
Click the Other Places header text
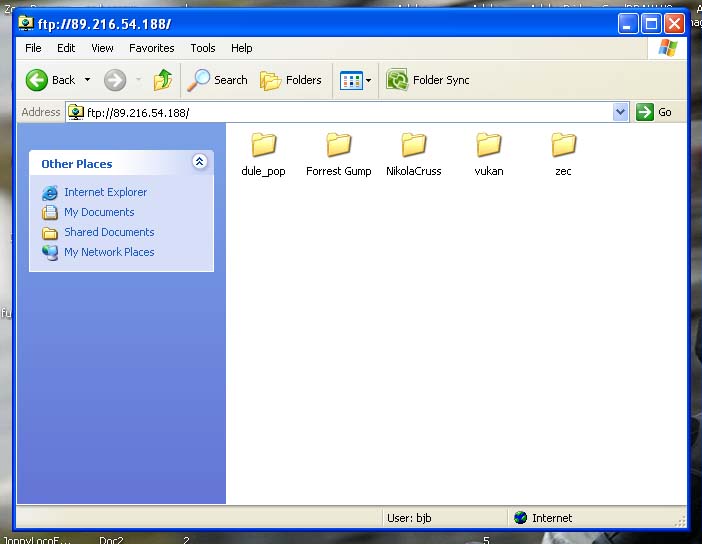point(77,164)
